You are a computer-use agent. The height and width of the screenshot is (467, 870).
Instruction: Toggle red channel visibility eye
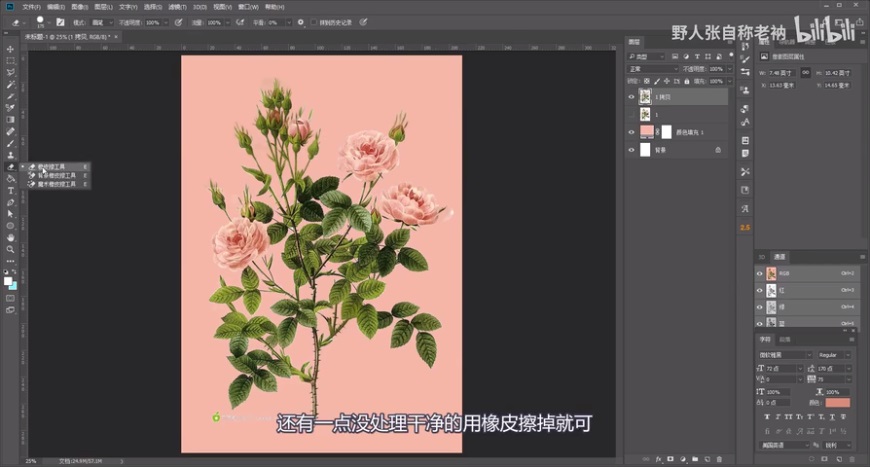(x=760, y=290)
